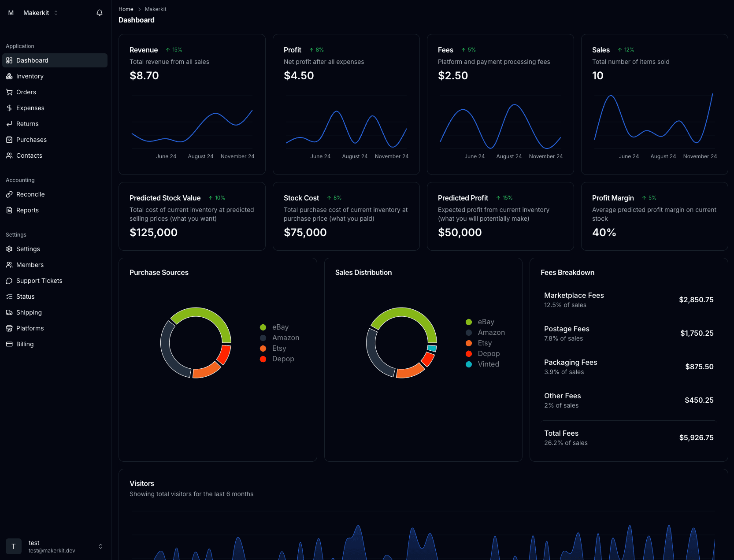The height and width of the screenshot is (560, 734).
Task: Click the Reconcile link icon
Action: (x=9, y=194)
